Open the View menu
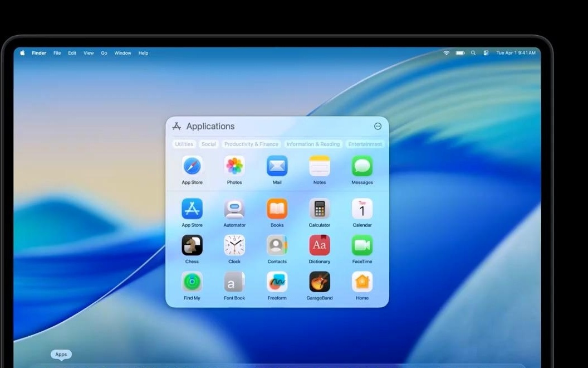The height and width of the screenshot is (368, 588). pyautogui.click(x=89, y=53)
